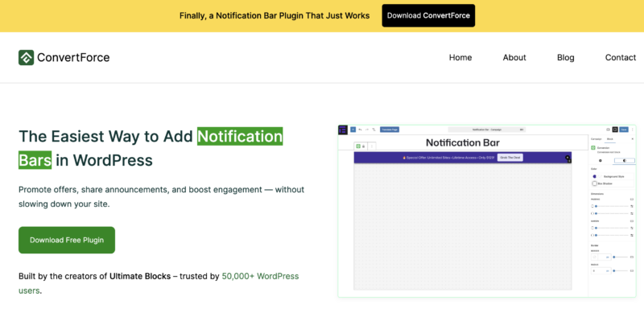
Task: Click the undo arrow in editor toolbar
Action: pyautogui.click(x=360, y=130)
